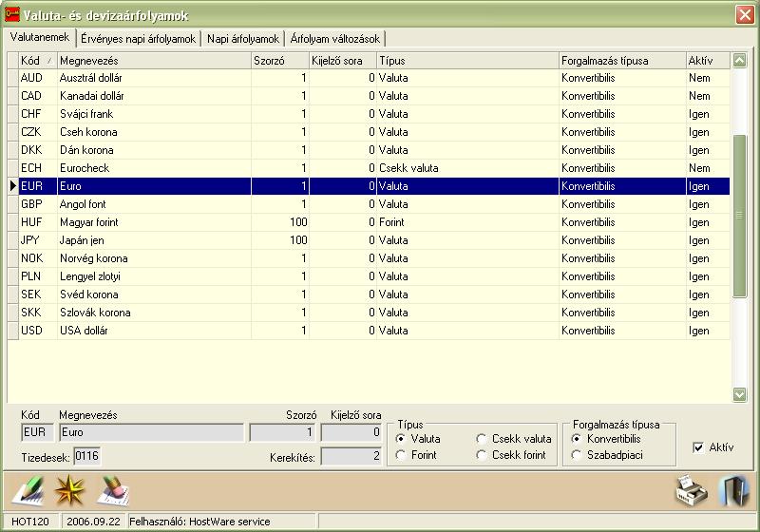Click the Szorzó input field below grid
The image size is (760, 532).
pos(282,432)
